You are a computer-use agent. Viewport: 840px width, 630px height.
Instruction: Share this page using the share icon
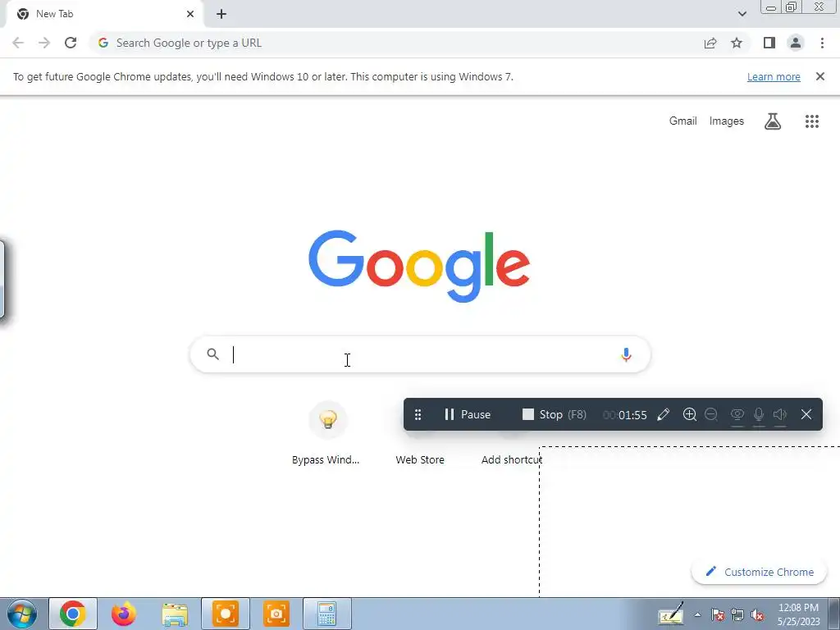(x=710, y=43)
